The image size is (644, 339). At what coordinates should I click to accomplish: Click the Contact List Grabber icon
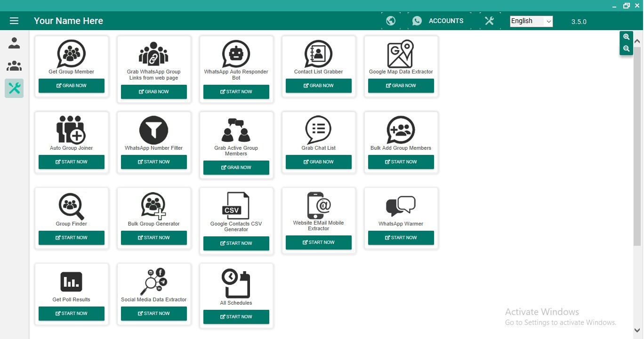319,54
